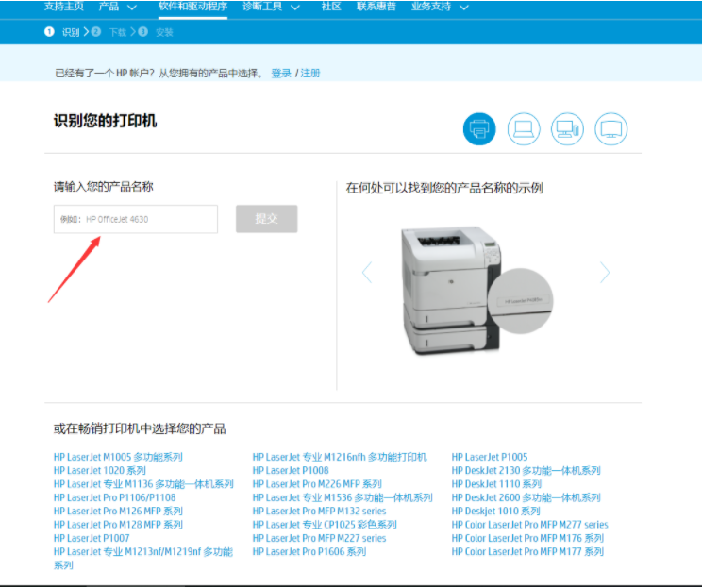Select the laptop product type icon
This screenshot has width=702, height=588.
[524, 129]
